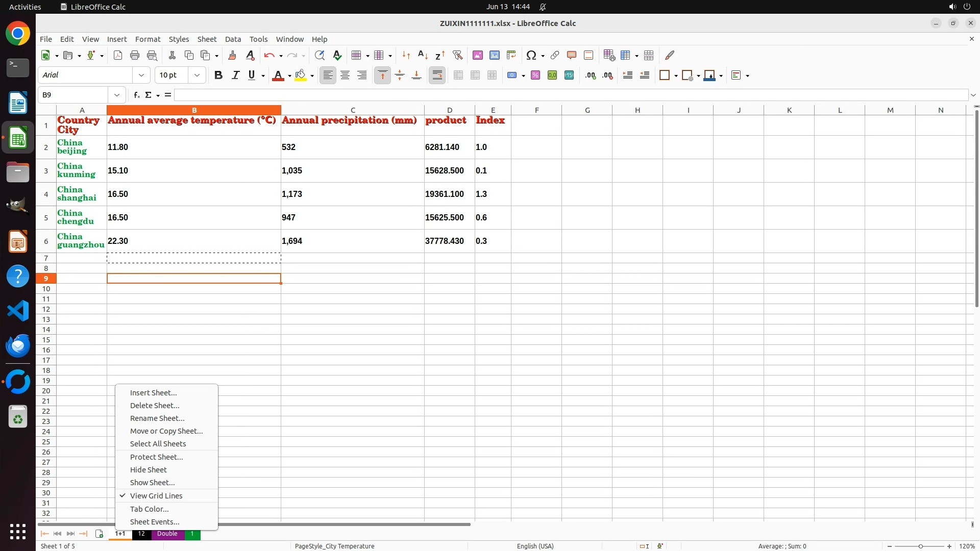Open the font name dropdown
The width and height of the screenshot is (980, 551).
(x=141, y=75)
